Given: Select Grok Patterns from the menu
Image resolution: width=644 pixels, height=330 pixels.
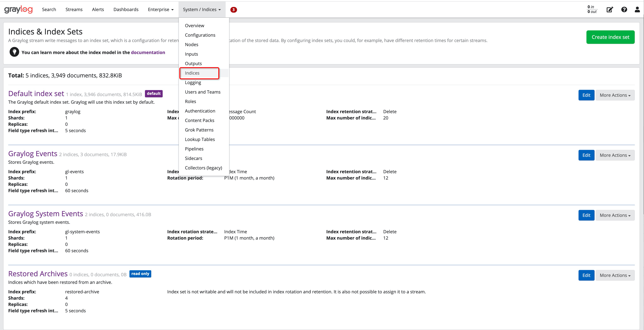Looking at the screenshot, I should click(199, 130).
